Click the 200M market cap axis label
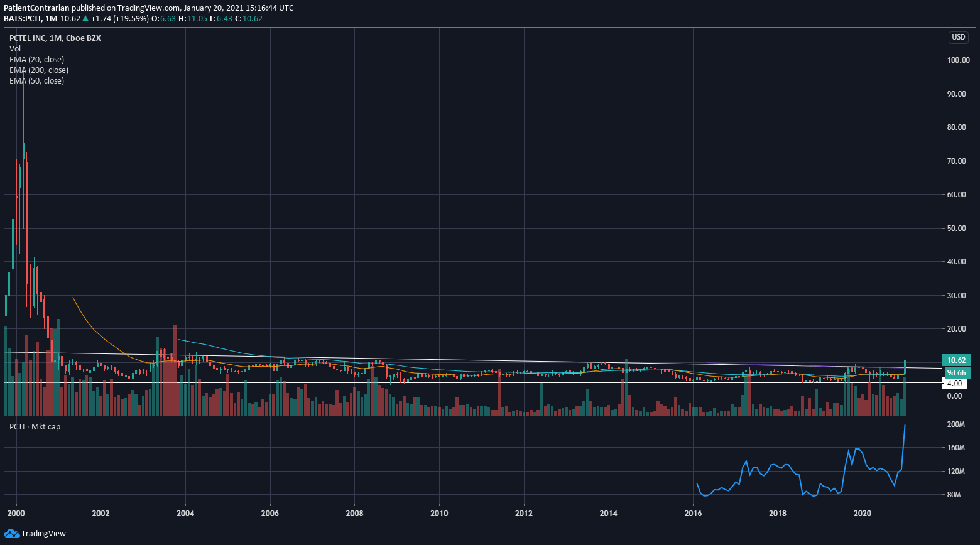Screen dimensions: 980x545 [955, 425]
